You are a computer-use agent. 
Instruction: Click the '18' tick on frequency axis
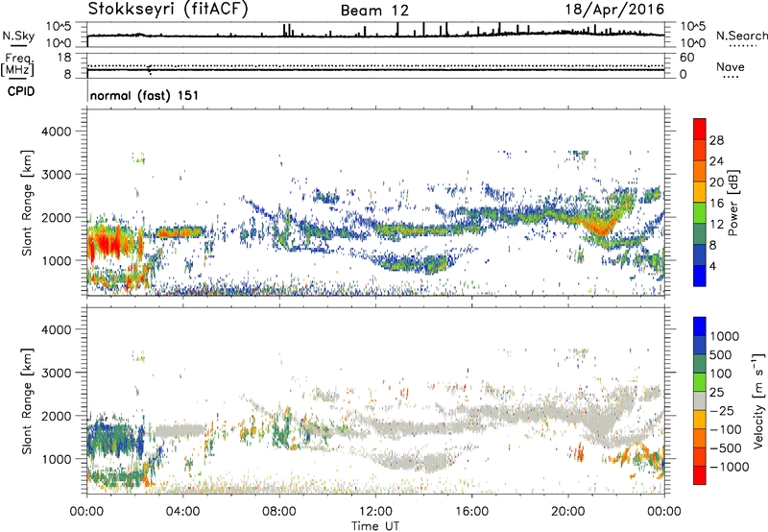[64, 58]
